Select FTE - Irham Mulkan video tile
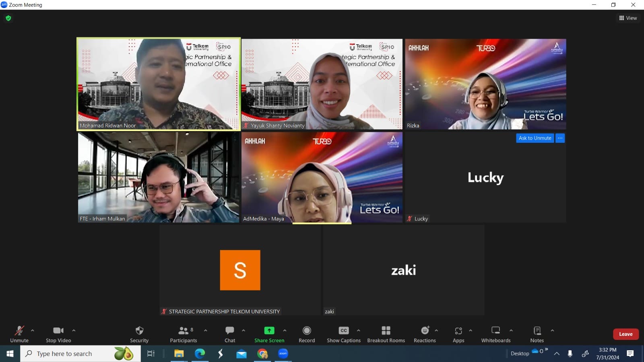Image resolution: width=644 pixels, height=362 pixels. pos(159,177)
